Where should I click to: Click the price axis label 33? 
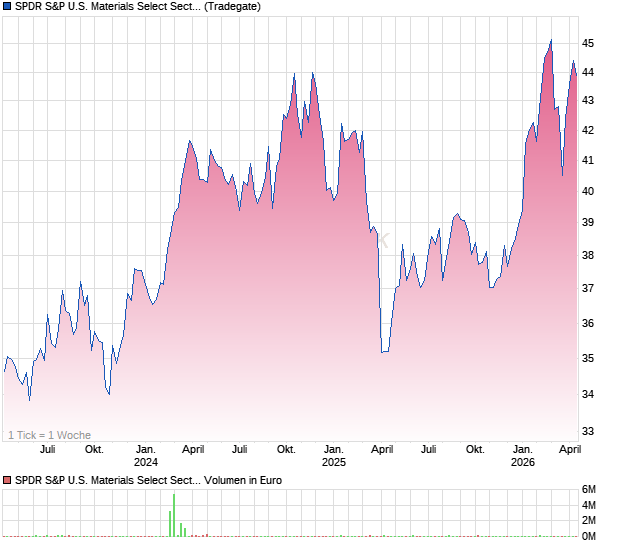tap(588, 431)
